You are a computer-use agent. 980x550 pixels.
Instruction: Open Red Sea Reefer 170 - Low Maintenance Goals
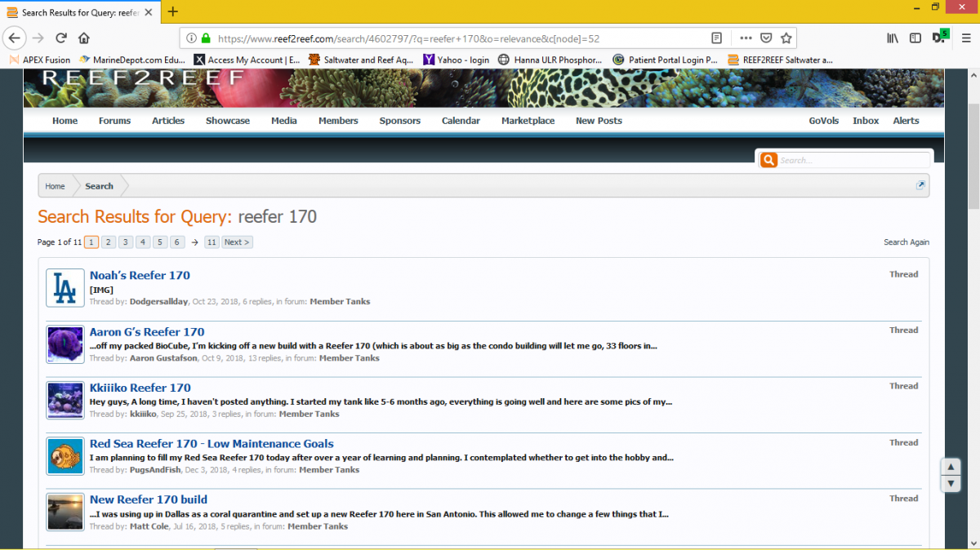point(212,444)
